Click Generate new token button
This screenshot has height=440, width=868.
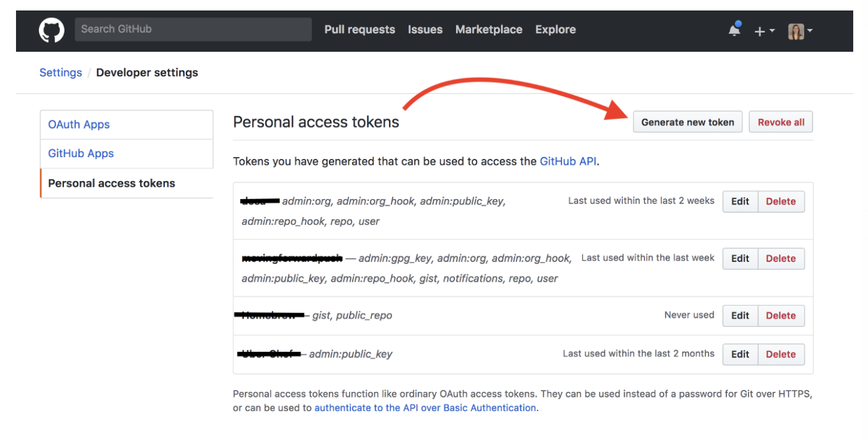coord(688,122)
